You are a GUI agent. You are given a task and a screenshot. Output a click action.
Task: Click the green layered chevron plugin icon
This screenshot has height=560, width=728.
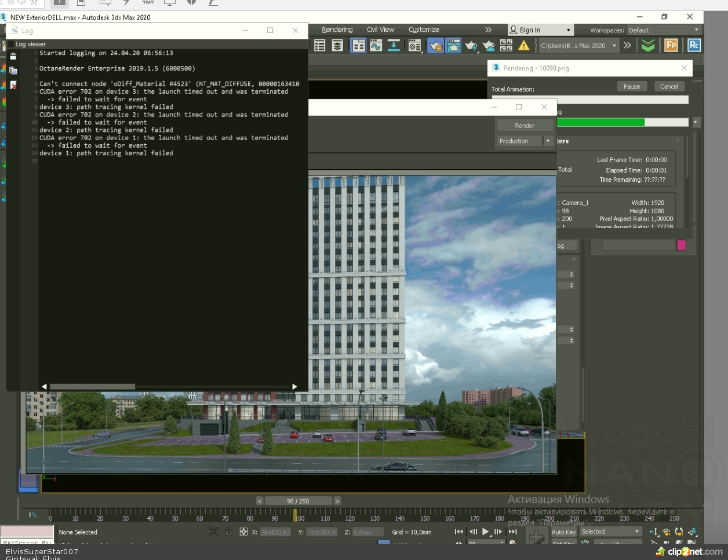(648, 45)
